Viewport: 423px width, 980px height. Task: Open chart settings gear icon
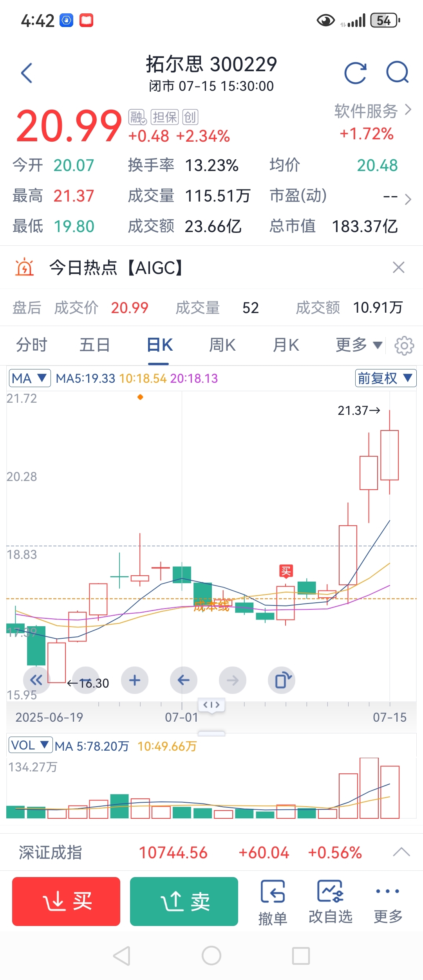coord(404,346)
